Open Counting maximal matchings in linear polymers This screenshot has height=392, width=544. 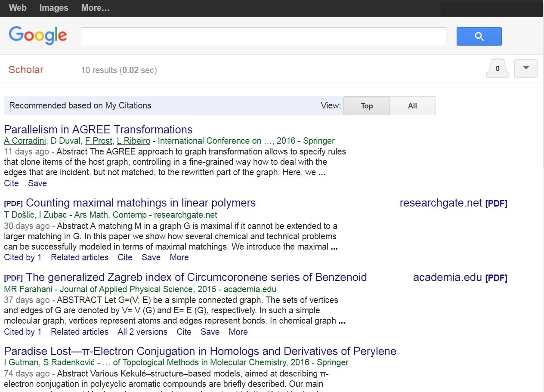[x=141, y=203]
